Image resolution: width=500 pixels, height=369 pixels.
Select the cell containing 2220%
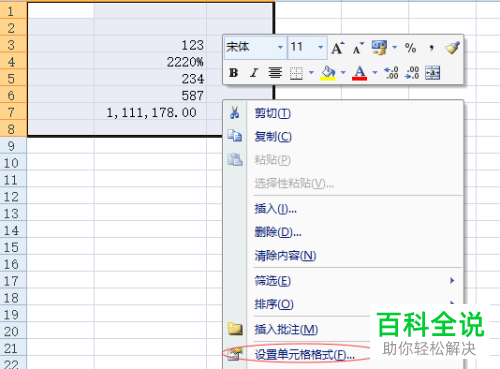pyautogui.click(x=150, y=62)
